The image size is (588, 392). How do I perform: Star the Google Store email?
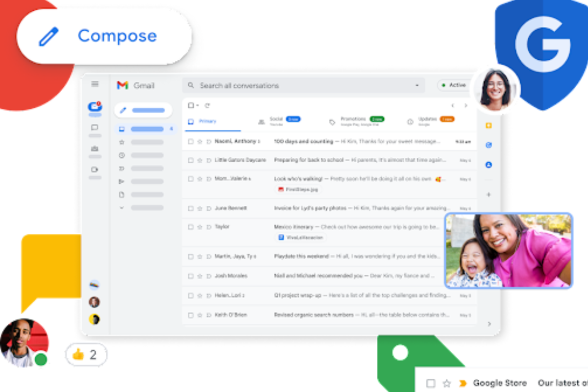tap(446, 383)
